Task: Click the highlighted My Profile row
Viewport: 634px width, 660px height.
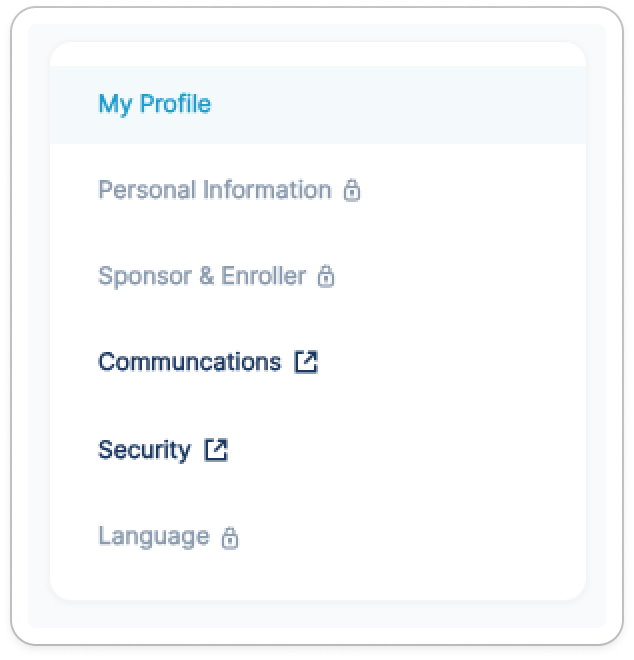Action: click(318, 104)
